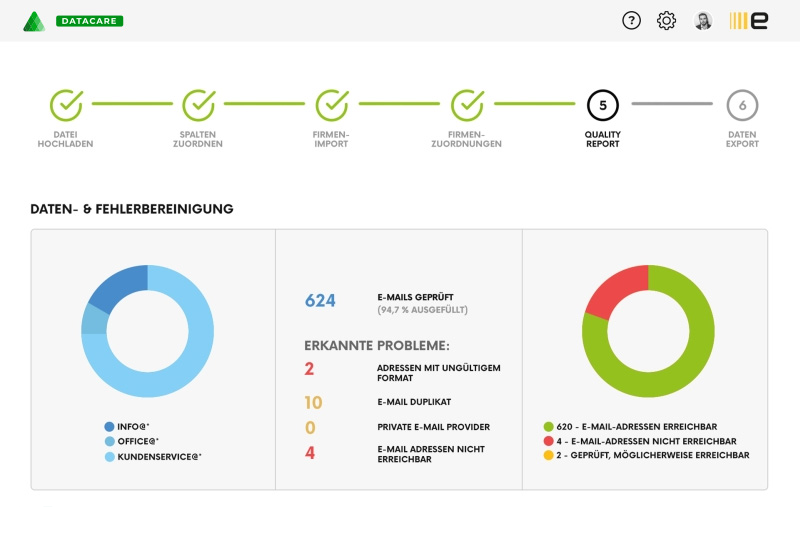Click the 'FIRMEN-ZUORDNUNGEN' step label
800x533 pixels.
[x=466, y=139]
